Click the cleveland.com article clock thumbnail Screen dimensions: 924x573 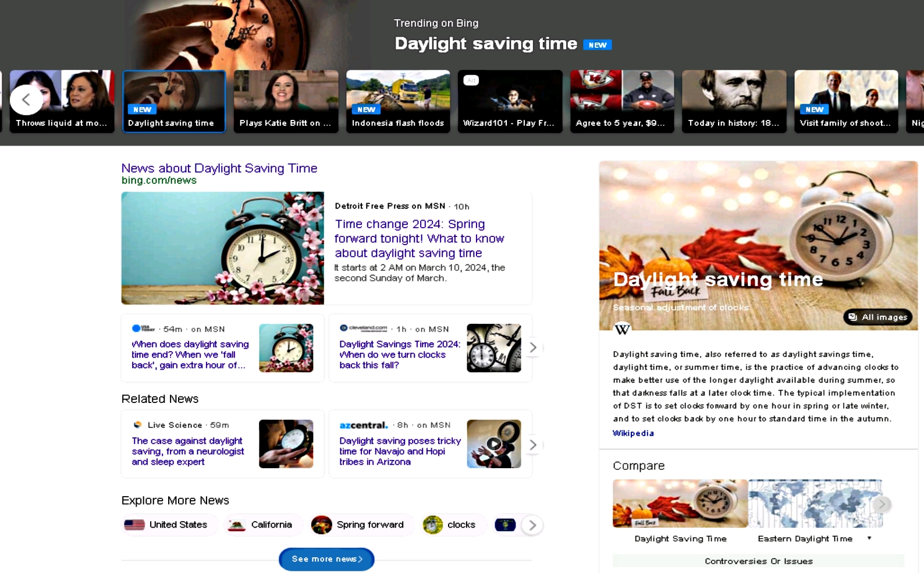[x=494, y=348]
